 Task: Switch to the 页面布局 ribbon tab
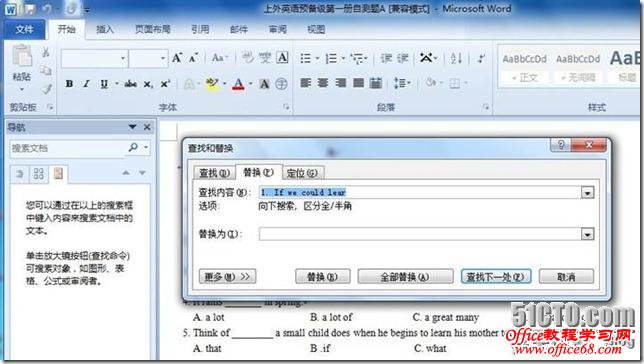point(153,30)
